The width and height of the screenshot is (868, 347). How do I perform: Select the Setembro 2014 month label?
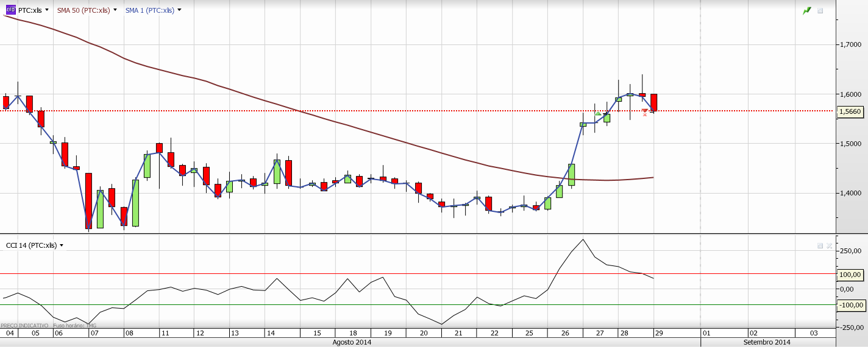767,342
